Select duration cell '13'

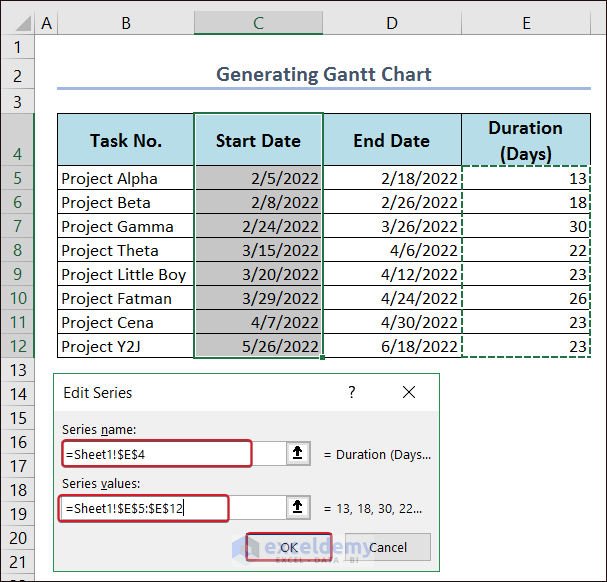pyautogui.click(x=526, y=178)
